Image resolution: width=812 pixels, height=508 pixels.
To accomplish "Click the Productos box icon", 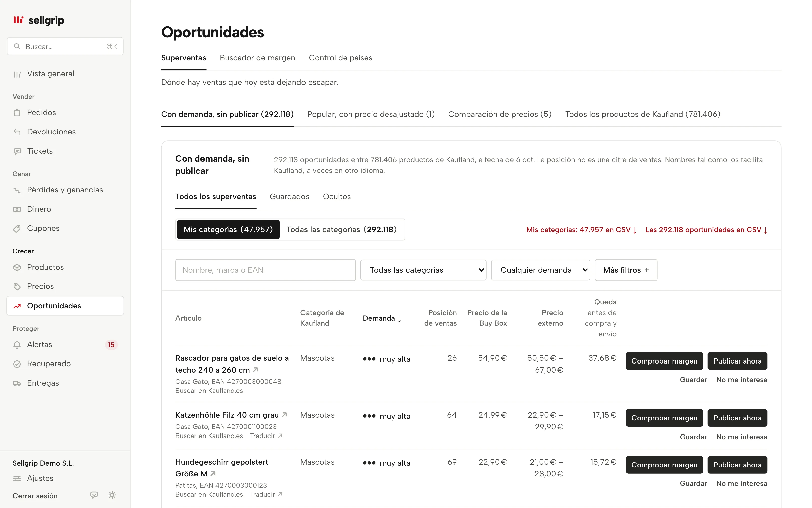I will point(17,267).
